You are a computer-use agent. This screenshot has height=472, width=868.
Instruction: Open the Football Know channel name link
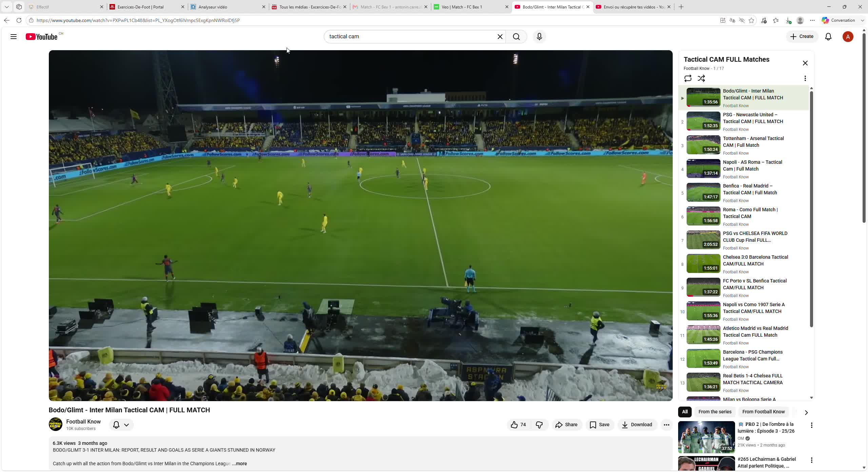[83, 421]
